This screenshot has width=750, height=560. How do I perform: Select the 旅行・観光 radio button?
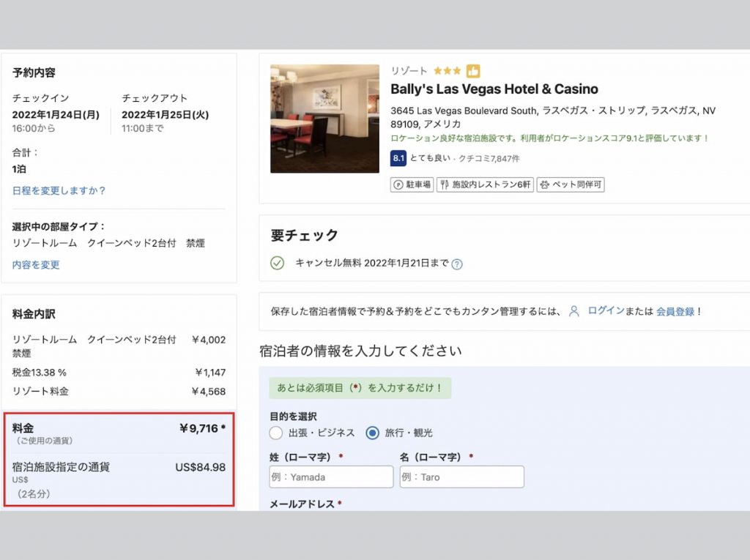(372, 433)
